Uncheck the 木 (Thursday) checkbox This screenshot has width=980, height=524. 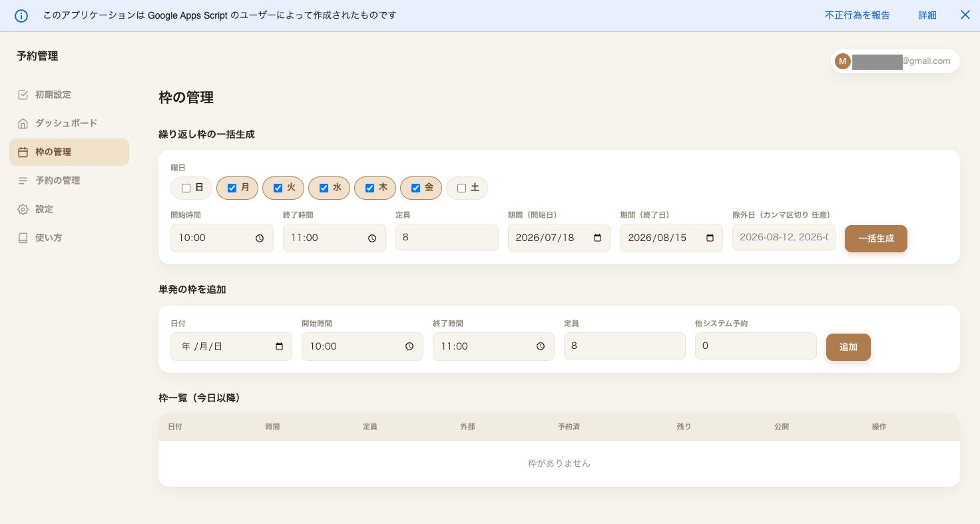coord(369,188)
